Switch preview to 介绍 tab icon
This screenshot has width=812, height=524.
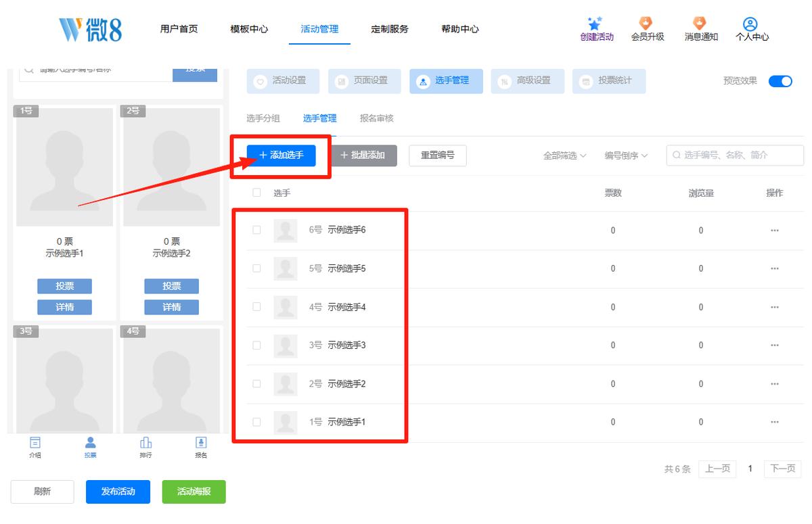click(x=35, y=443)
